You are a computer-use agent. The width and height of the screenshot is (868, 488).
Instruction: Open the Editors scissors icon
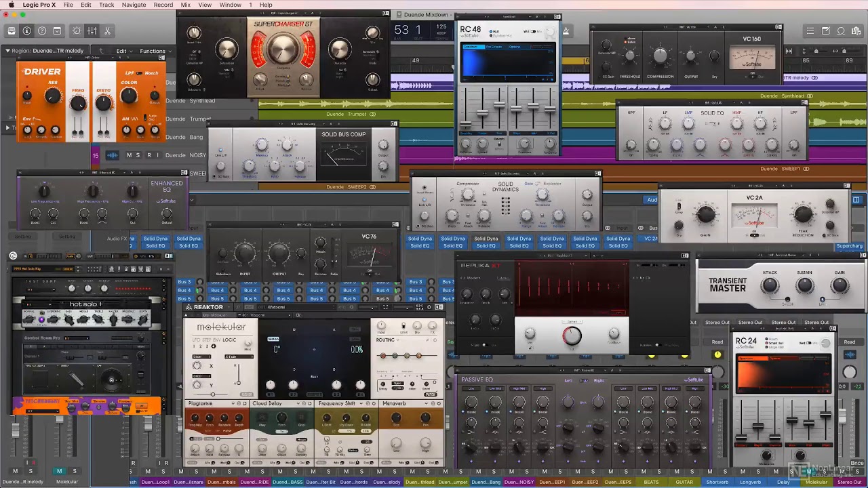(107, 30)
